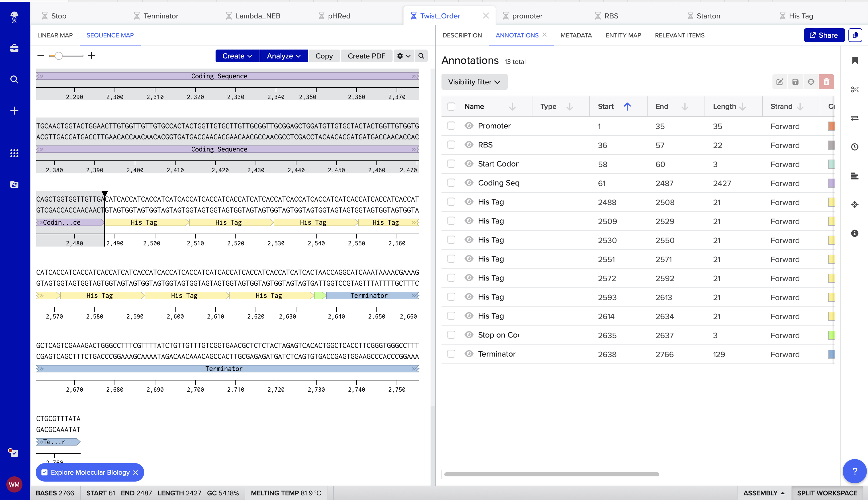Click the annotation edit pencil icon
Image resolution: width=868 pixels, height=500 pixels.
[779, 82]
